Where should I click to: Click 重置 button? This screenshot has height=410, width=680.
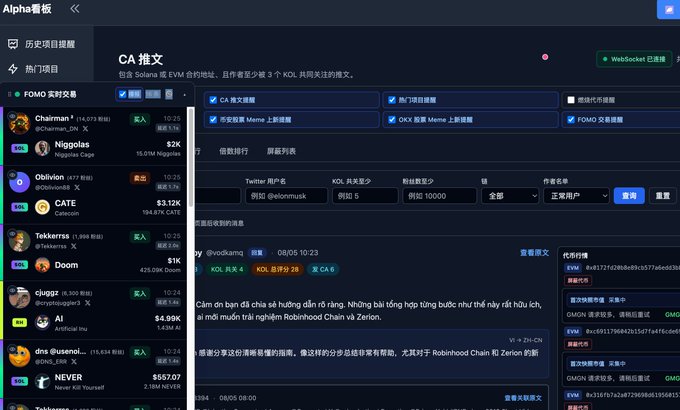click(662, 196)
